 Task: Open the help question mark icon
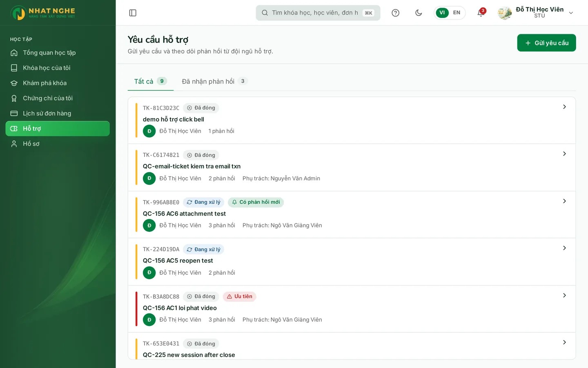coord(395,13)
